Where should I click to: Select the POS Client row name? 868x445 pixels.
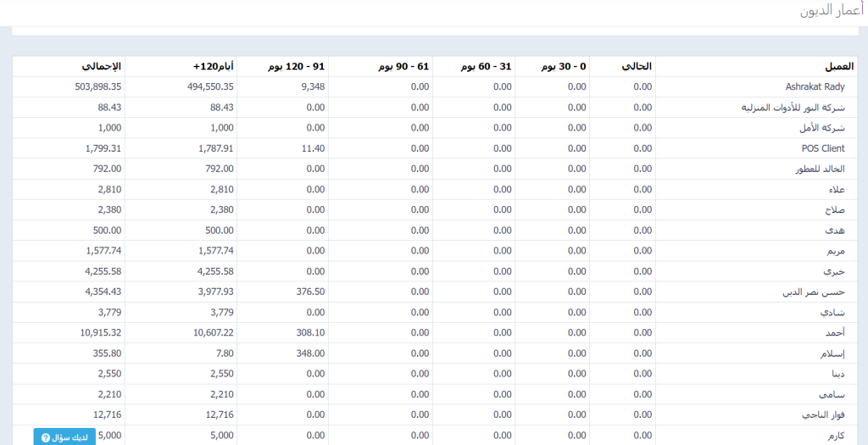click(x=822, y=148)
